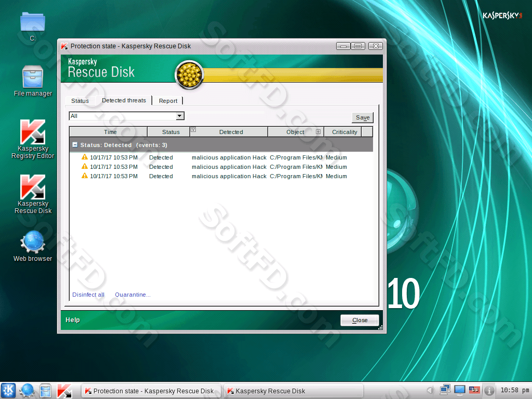This screenshot has width=532, height=399.
Task: Select first row's 10/17/17 10:53 PM time
Action: (x=114, y=157)
